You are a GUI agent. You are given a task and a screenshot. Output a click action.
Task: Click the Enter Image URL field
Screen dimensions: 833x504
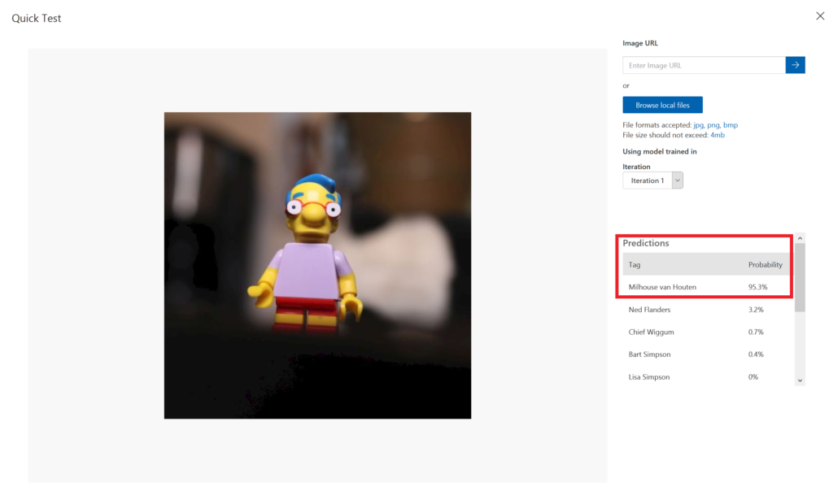(704, 65)
